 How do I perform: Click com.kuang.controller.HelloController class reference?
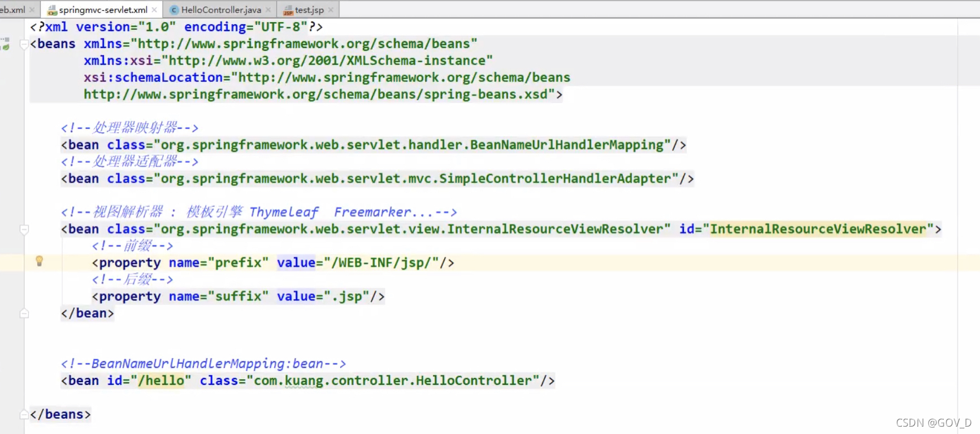coord(393,380)
